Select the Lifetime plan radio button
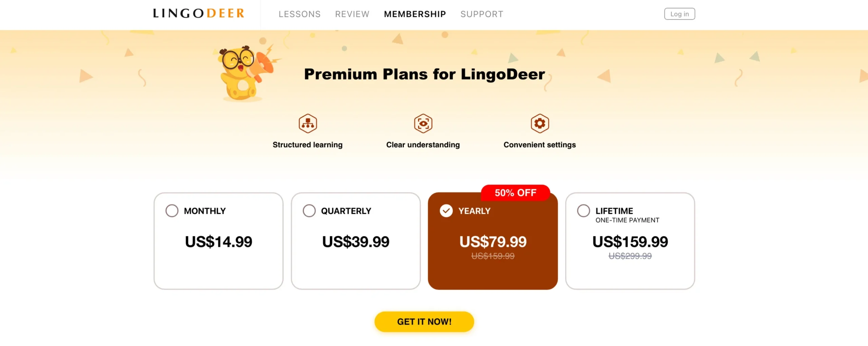Image resolution: width=868 pixels, height=346 pixels. (x=583, y=211)
